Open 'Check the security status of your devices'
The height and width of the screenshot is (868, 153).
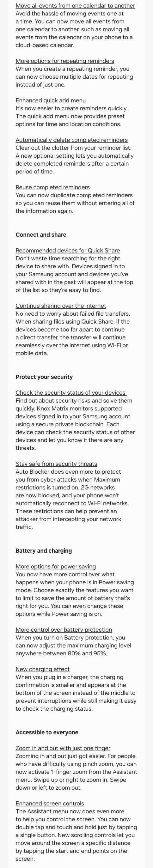click(x=71, y=392)
